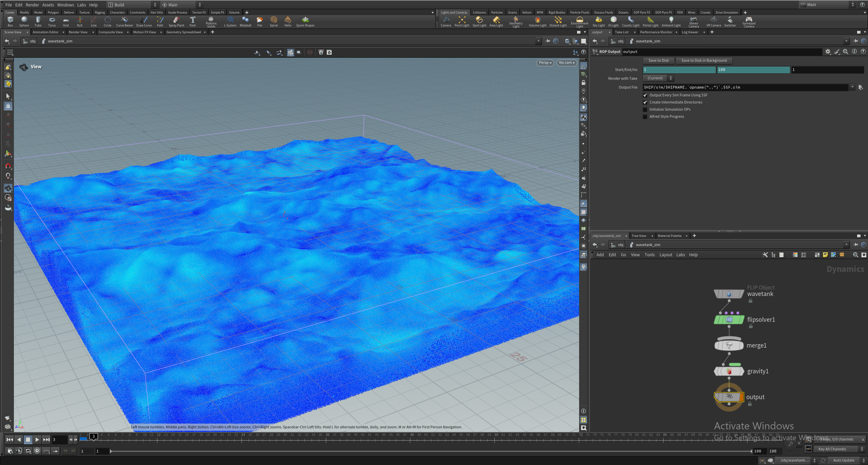Image resolution: width=868 pixels, height=465 pixels.
Task: Open the No cam camera dropdown
Action: coord(566,62)
